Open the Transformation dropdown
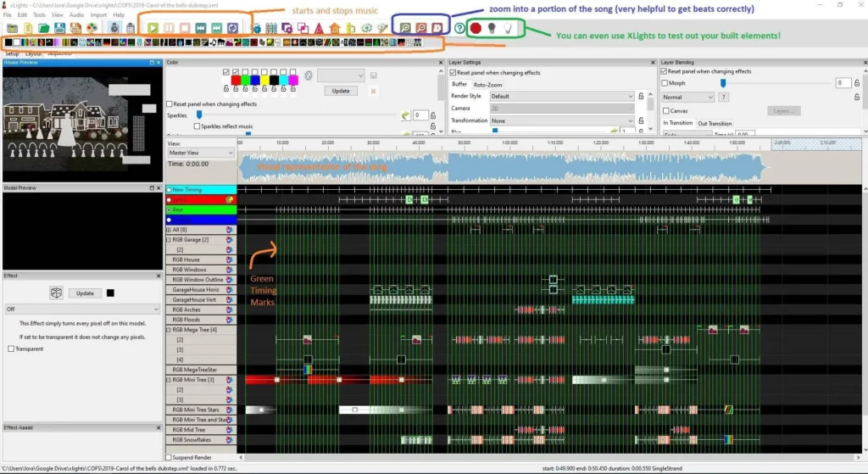The image size is (868, 474). (x=562, y=120)
